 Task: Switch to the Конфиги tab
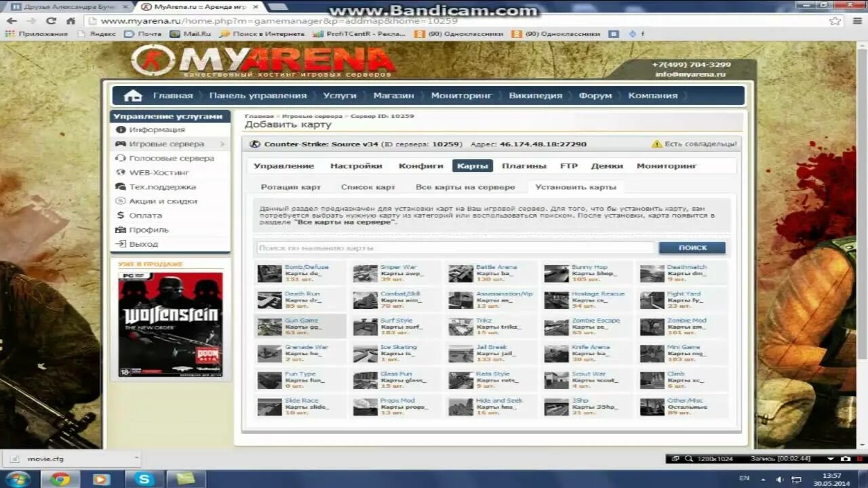(421, 165)
